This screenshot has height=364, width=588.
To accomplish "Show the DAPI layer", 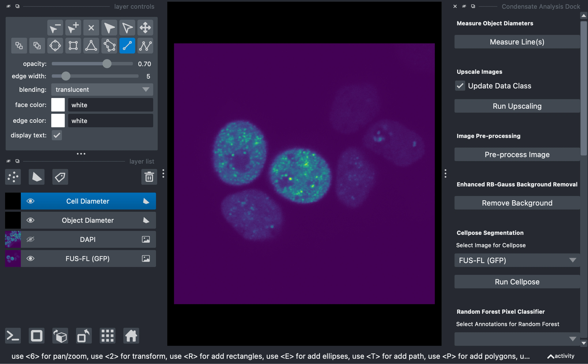I will 31,239.
